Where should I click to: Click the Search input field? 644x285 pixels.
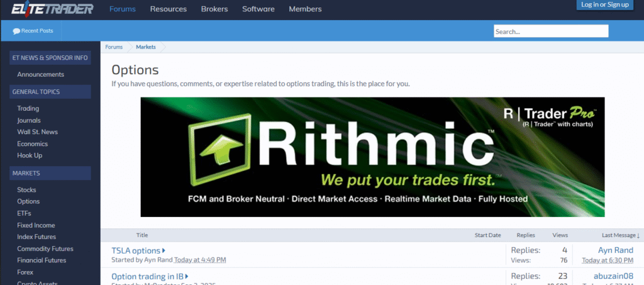pos(551,31)
